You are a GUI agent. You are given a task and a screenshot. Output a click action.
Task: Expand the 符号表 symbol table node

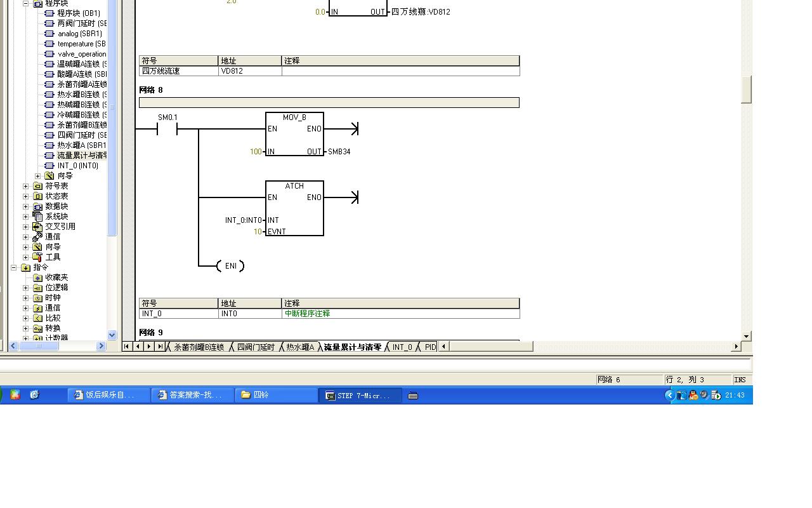pyautogui.click(x=26, y=186)
